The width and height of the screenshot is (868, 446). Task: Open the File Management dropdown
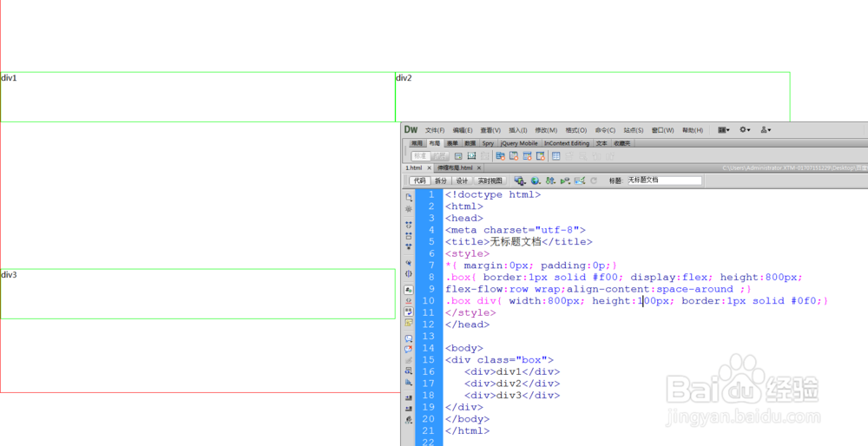550,180
